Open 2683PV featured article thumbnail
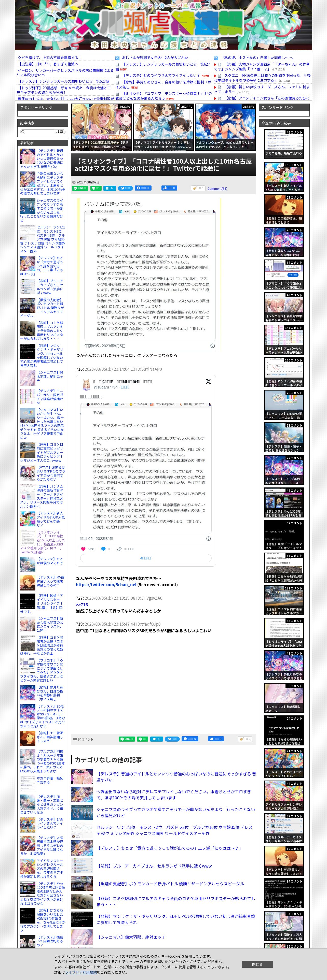The height and width of the screenshot is (980, 327). pyautogui.click(x=225, y=127)
